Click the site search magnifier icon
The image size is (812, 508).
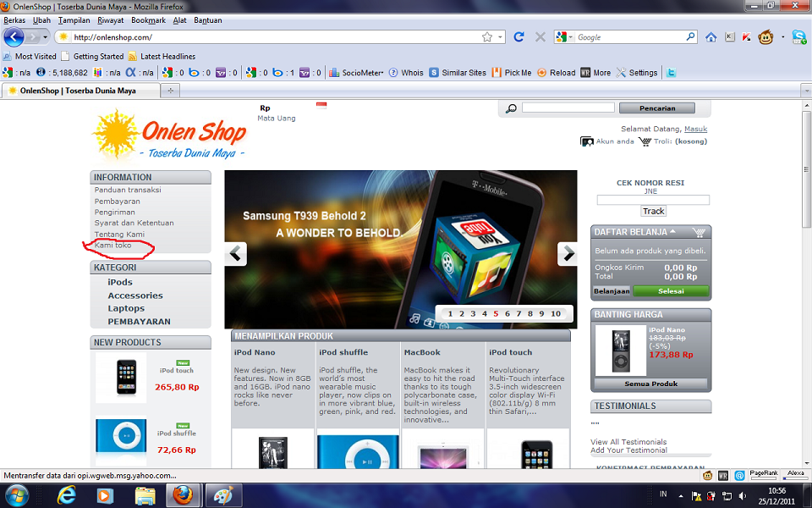click(x=511, y=108)
